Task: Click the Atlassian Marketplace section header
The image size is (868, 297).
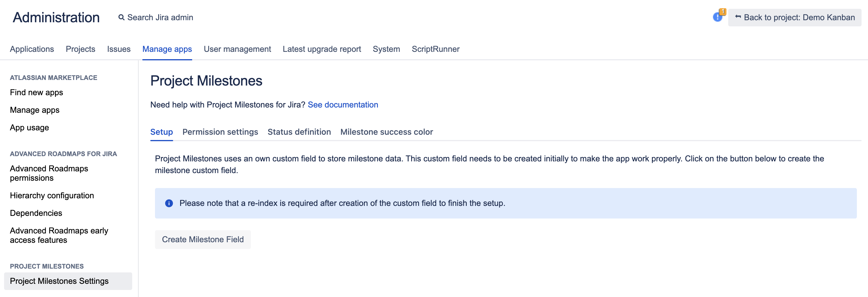Action: [54, 78]
